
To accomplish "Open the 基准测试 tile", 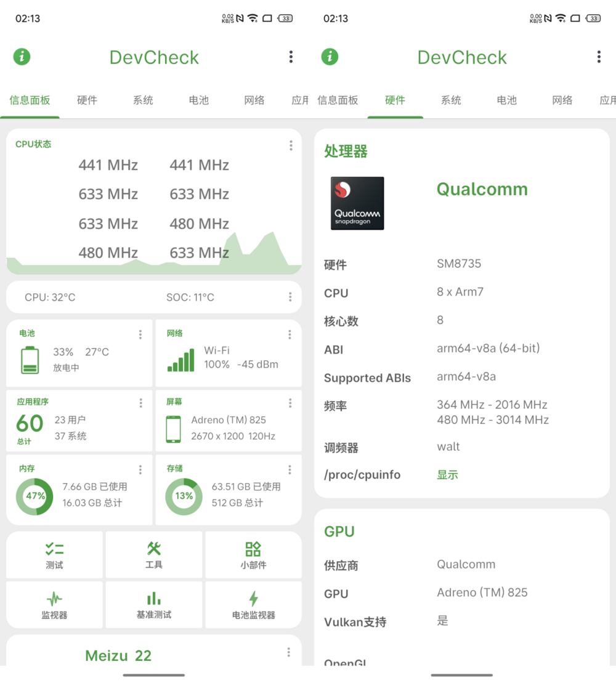I will (154, 605).
